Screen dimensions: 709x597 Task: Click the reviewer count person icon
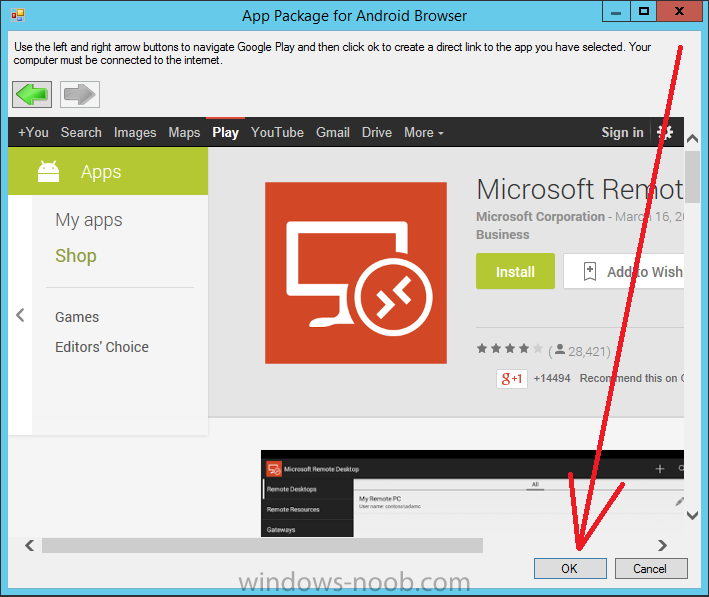point(560,349)
